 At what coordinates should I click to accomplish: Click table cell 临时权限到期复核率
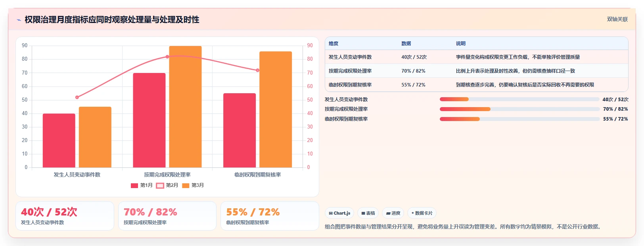pos(350,85)
